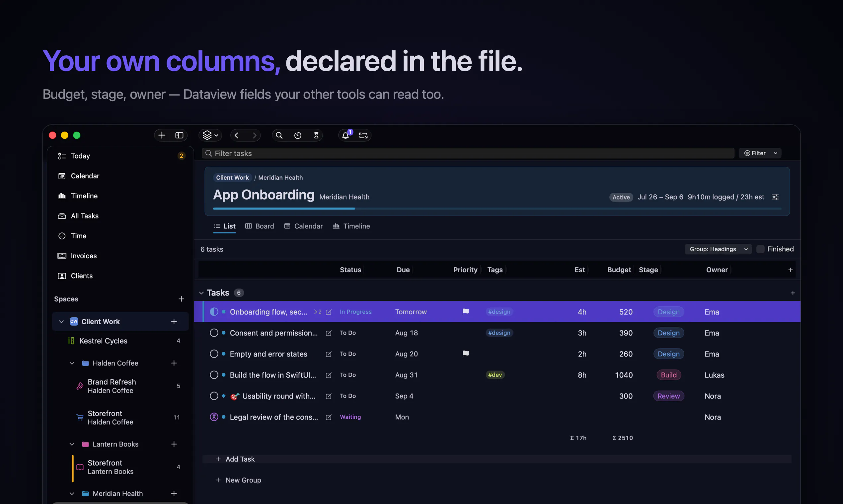Switch to the Calendar view tab
This screenshot has width=843, height=504.
304,226
